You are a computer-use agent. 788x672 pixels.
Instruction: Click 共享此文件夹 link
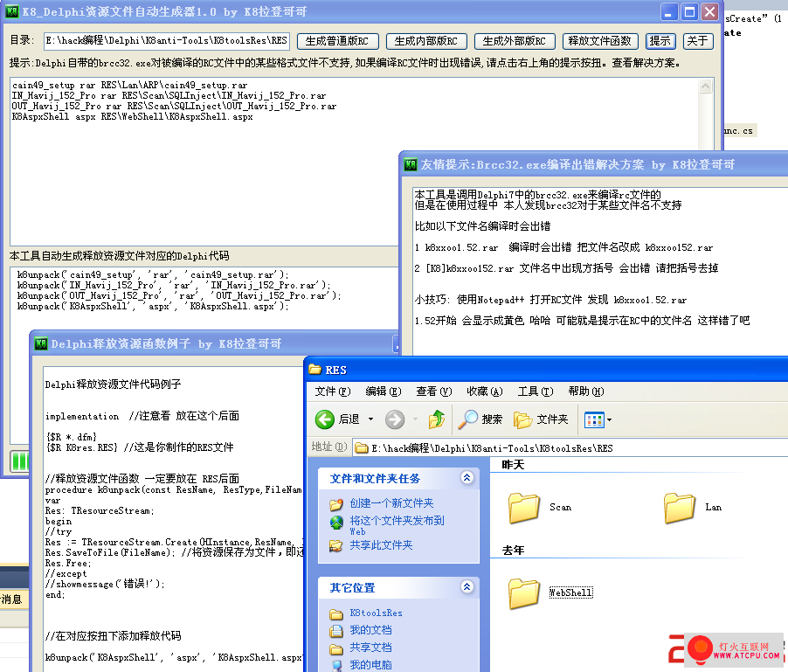pos(381,545)
